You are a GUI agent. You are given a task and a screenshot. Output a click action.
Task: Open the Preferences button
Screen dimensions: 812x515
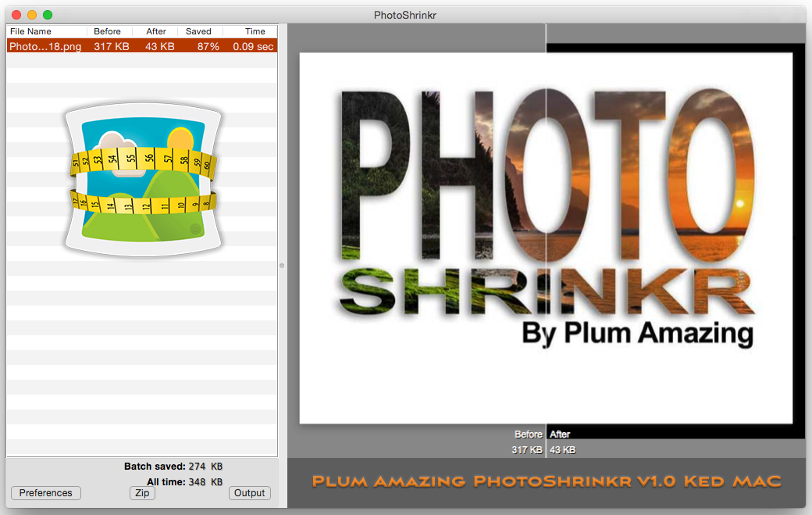point(46,492)
